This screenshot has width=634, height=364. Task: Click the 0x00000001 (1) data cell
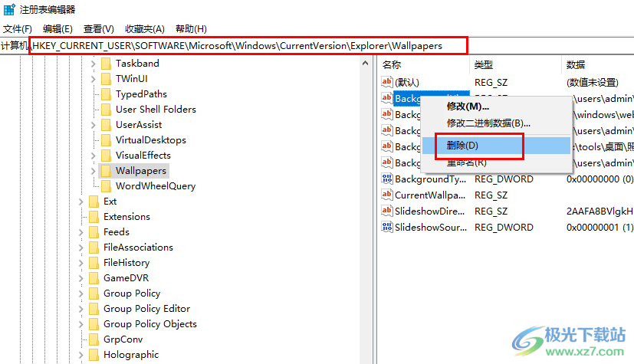(600, 228)
